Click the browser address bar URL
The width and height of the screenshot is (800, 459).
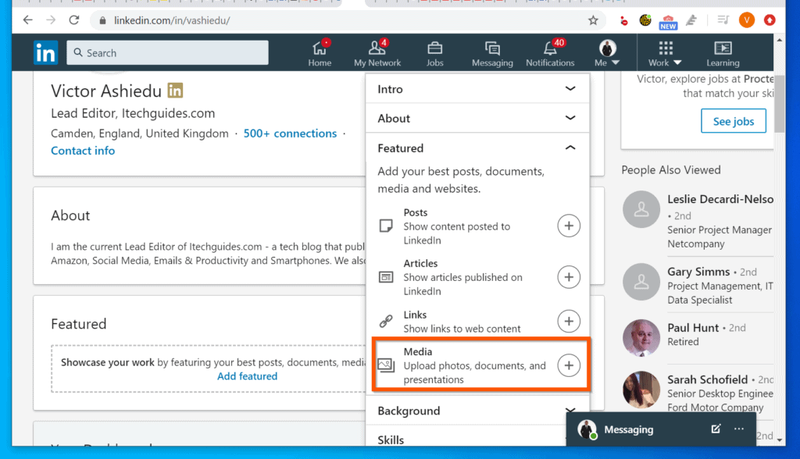172,20
